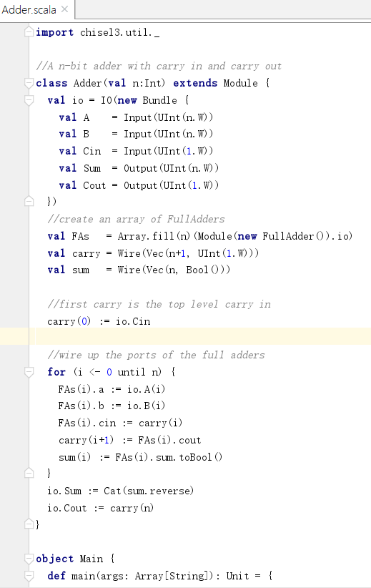Place cursor on the highlighted empty line

click(202, 336)
